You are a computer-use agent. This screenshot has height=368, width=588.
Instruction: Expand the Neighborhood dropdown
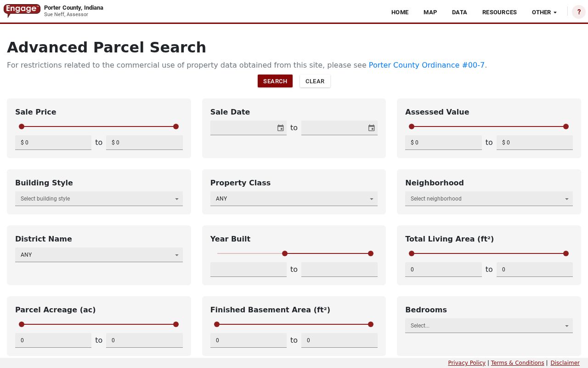(x=489, y=199)
